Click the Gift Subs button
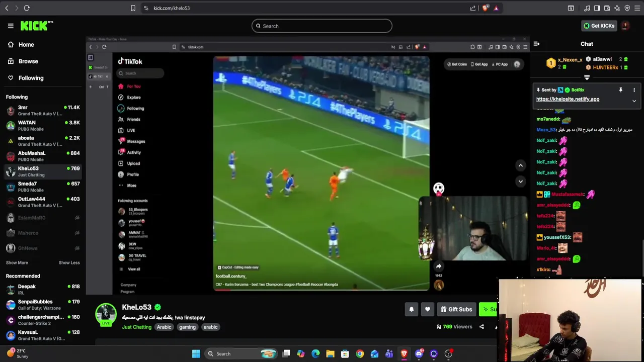Viewport: 644px width, 362px height. [x=456, y=309]
